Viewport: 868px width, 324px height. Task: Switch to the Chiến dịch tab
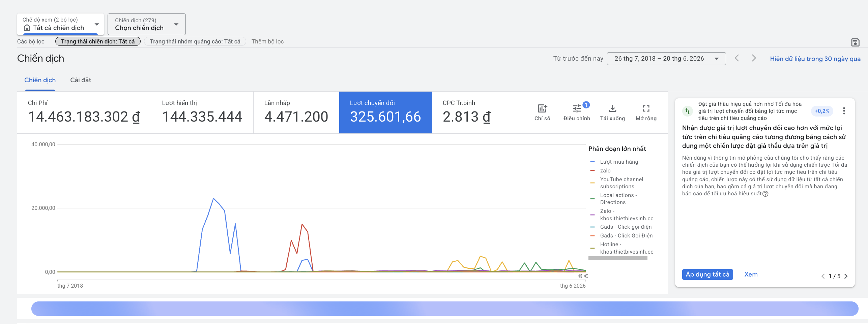tap(40, 80)
